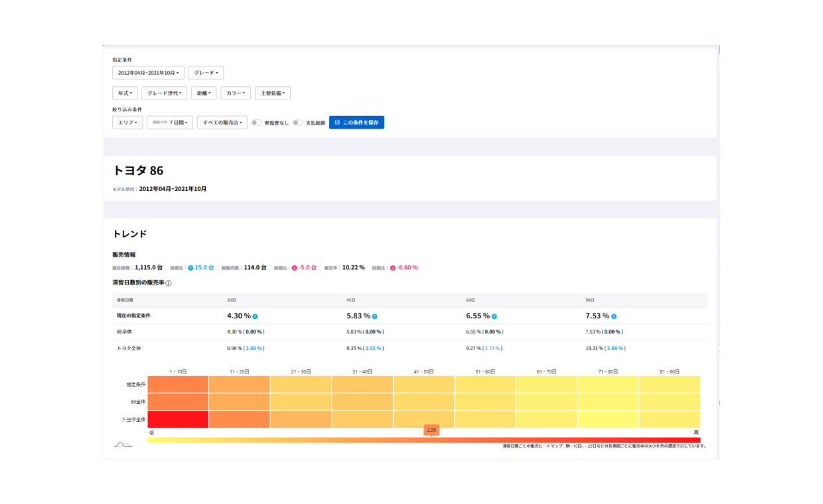Click the 5.83 % (0.00 %) value in 86全体 row
Screen dimensions: 823x504
(365, 332)
